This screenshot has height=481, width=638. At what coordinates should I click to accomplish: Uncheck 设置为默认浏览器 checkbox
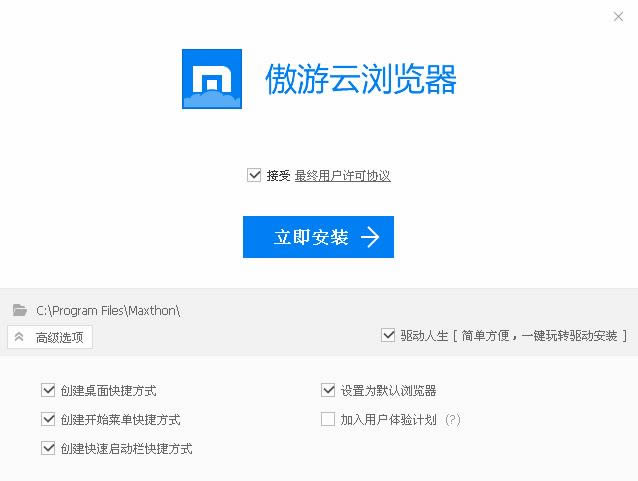click(328, 390)
